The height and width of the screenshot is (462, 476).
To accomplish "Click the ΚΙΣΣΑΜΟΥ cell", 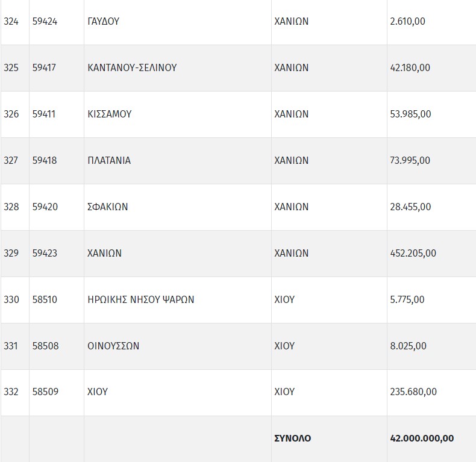I will 109,114.
